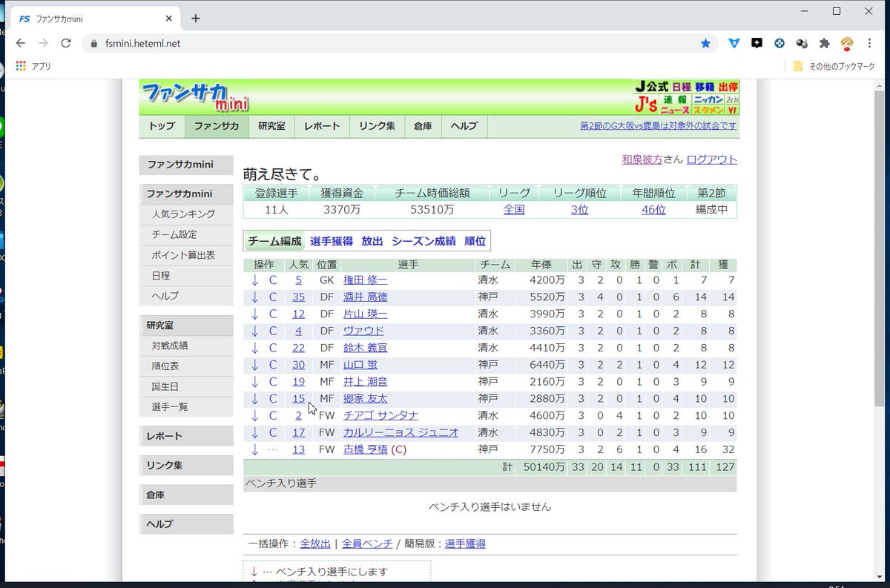Bookmark this page with the star icon
Screen dimensions: 890x588
pos(705,43)
